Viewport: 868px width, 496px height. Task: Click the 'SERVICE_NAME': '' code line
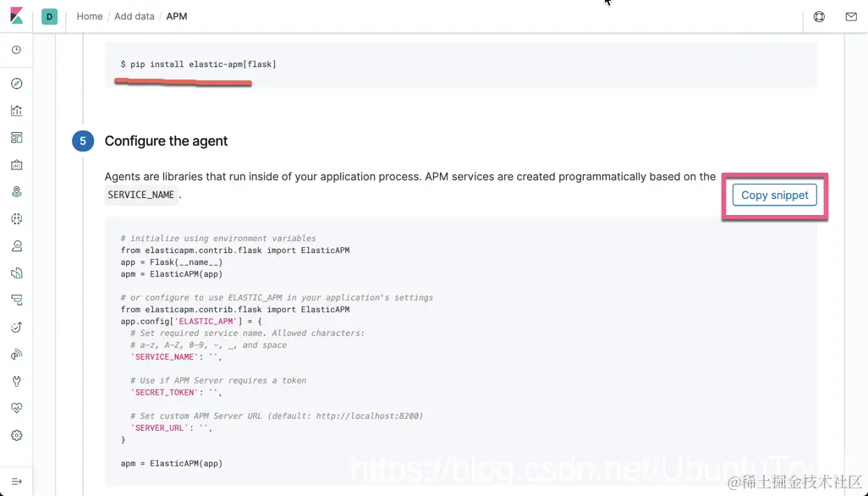pos(176,357)
